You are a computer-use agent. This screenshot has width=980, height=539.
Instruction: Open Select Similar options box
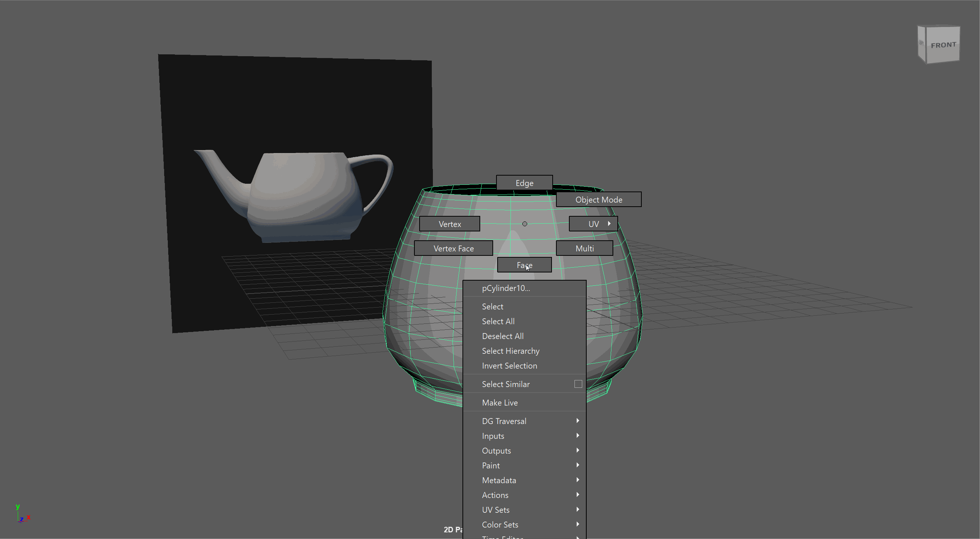tap(578, 384)
